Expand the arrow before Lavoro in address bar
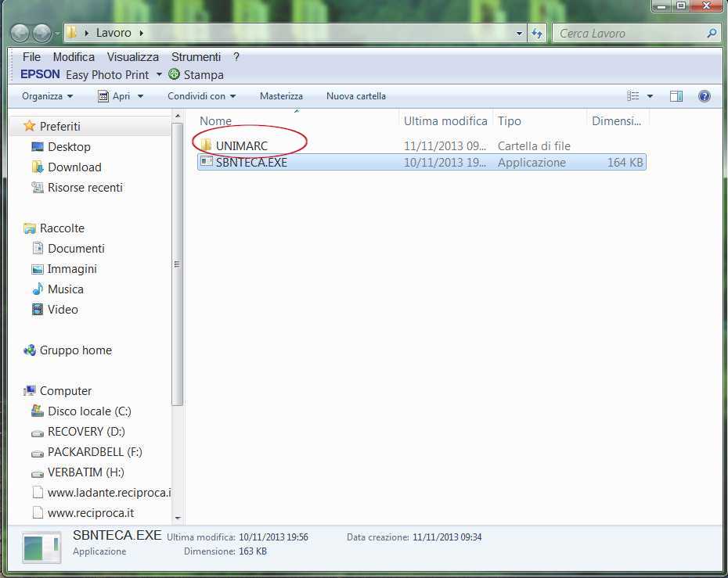Image resolution: width=728 pixels, height=578 pixels. (x=87, y=33)
